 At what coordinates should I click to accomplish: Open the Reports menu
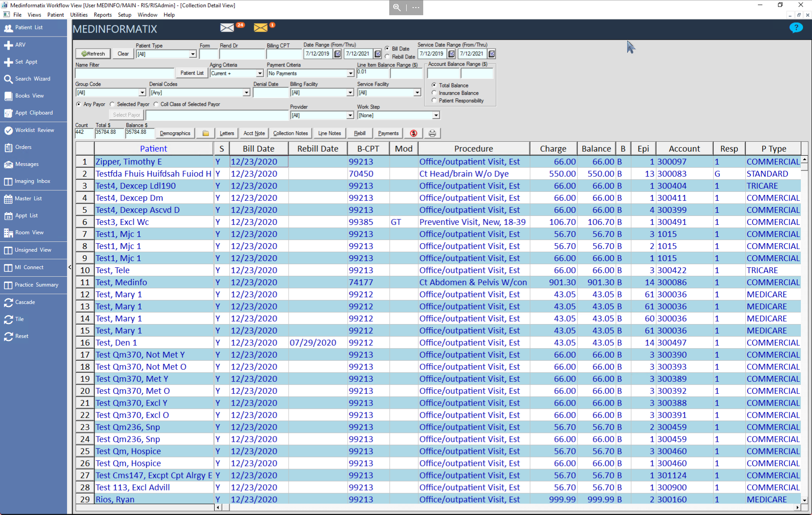tap(102, 15)
